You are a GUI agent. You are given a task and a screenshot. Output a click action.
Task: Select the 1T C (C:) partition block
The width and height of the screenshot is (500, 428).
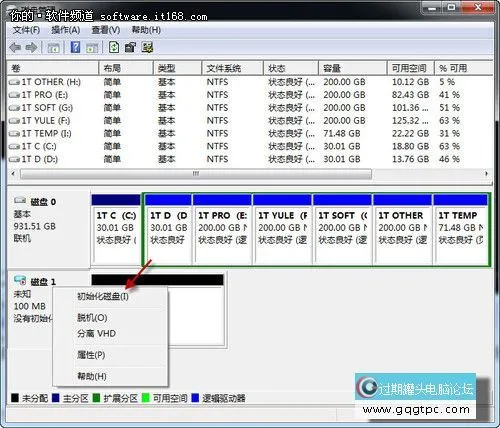coord(116,229)
